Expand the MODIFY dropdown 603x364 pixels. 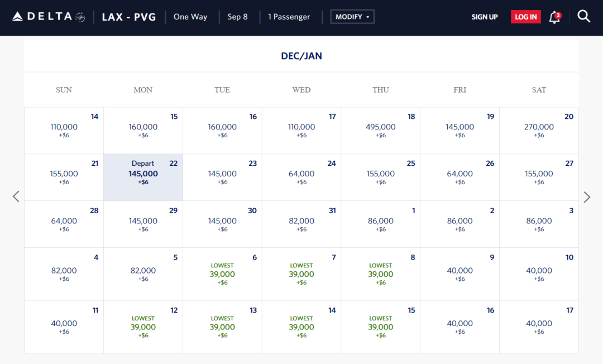tap(352, 17)
